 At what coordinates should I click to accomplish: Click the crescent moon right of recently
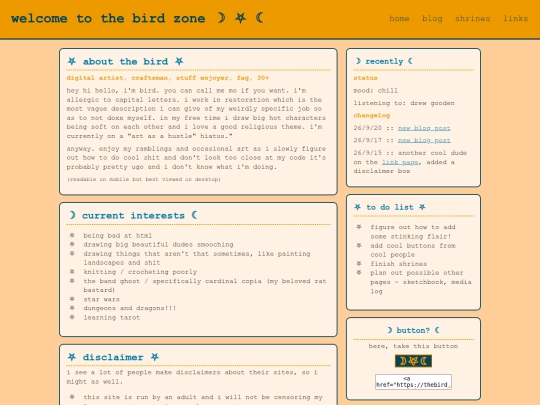click(410, 61)
